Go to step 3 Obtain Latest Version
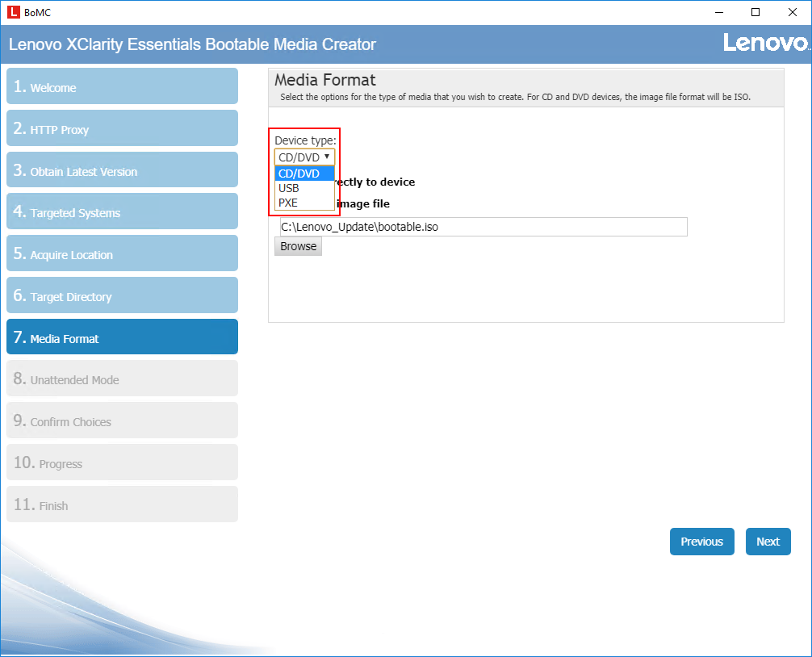This screenshot has height=657, width=812. [122, 169]
